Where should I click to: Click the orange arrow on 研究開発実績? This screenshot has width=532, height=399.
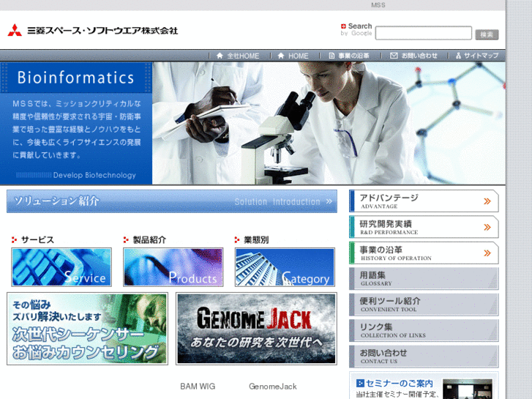(x=487, y=227)
